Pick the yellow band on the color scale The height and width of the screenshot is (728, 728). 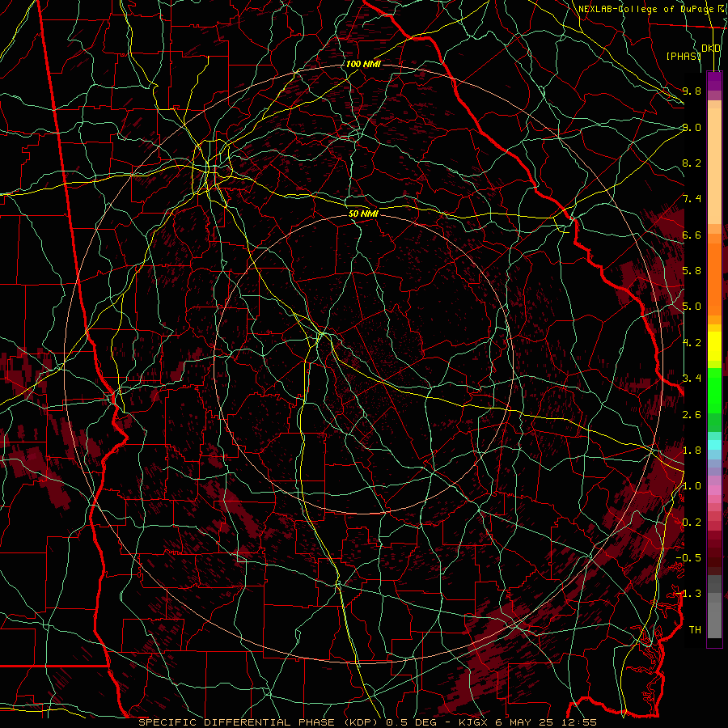714,346
